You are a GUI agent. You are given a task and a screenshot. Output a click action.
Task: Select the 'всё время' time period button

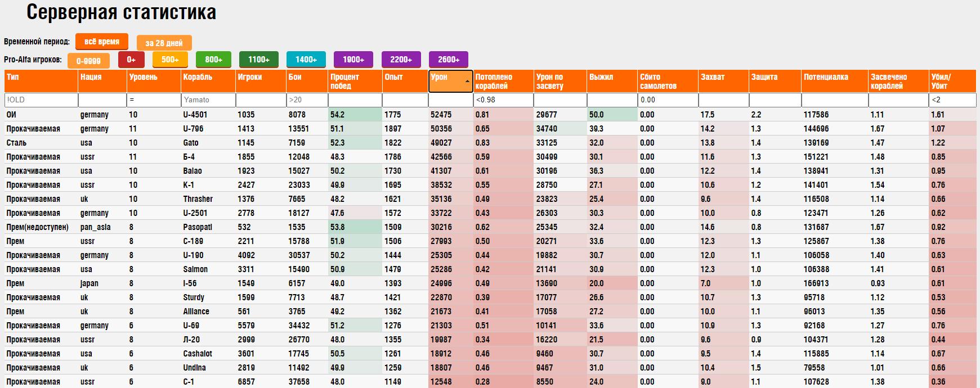(x=102, y=42)
